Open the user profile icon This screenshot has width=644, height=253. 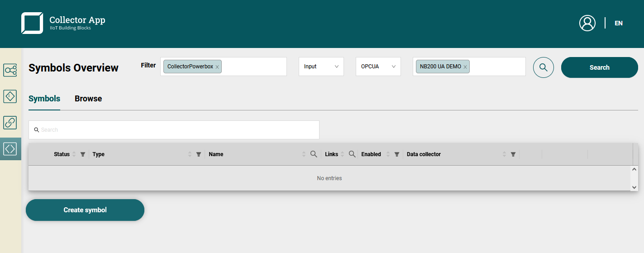pyautogui.click(x=587, y=23)
